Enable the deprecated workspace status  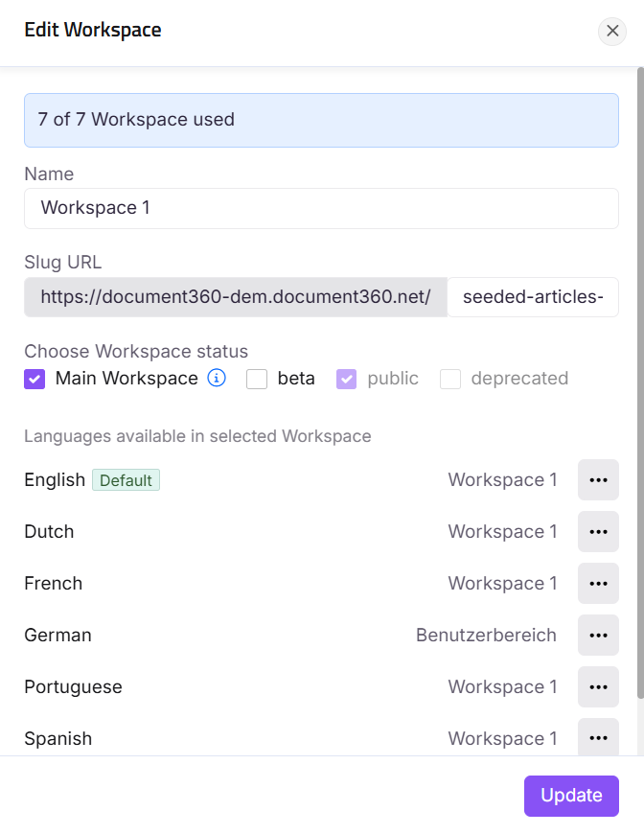click(450, 379)
